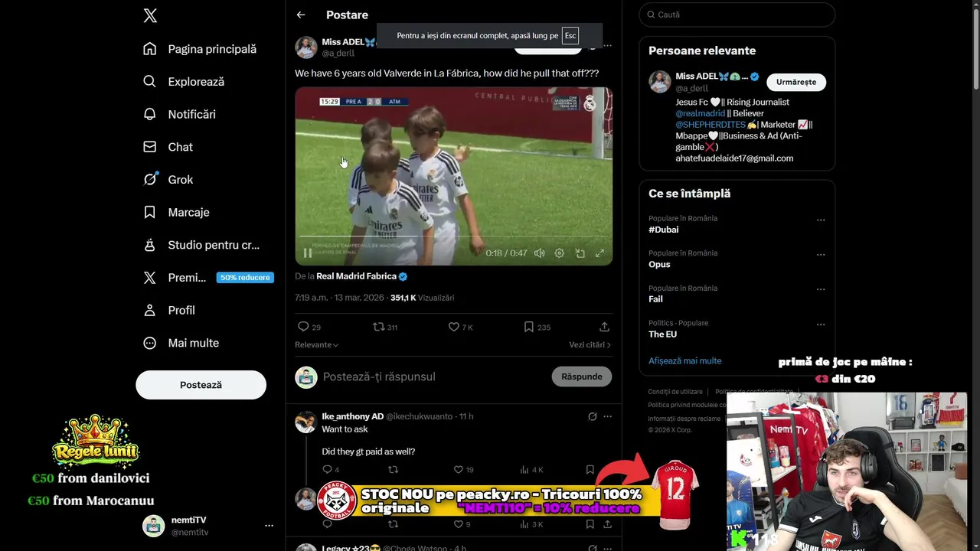Open Grok assistant

(168, 180)
